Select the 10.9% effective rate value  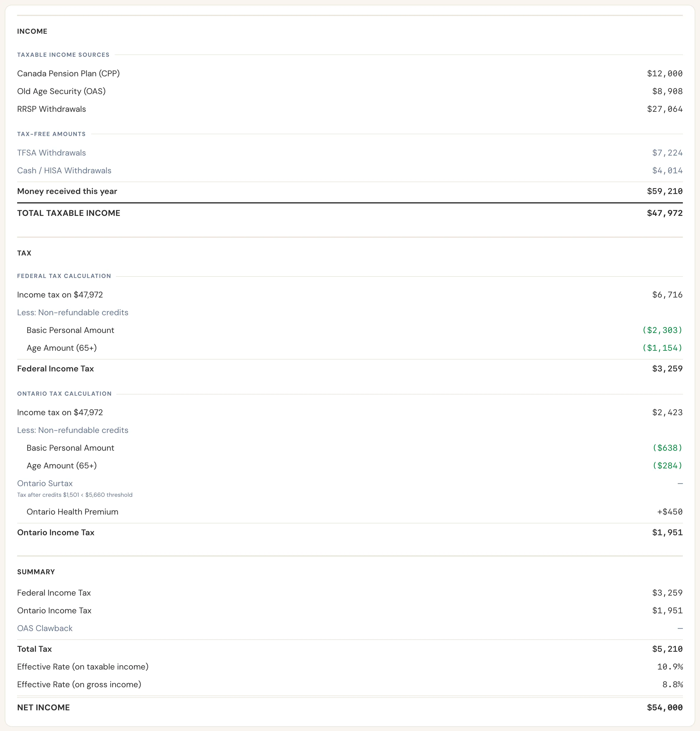pos(670,667)
